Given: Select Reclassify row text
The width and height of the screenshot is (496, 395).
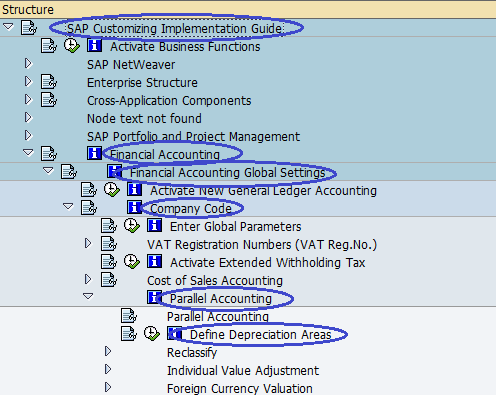Looking at the screenshot, I should (x=192, y=353).
